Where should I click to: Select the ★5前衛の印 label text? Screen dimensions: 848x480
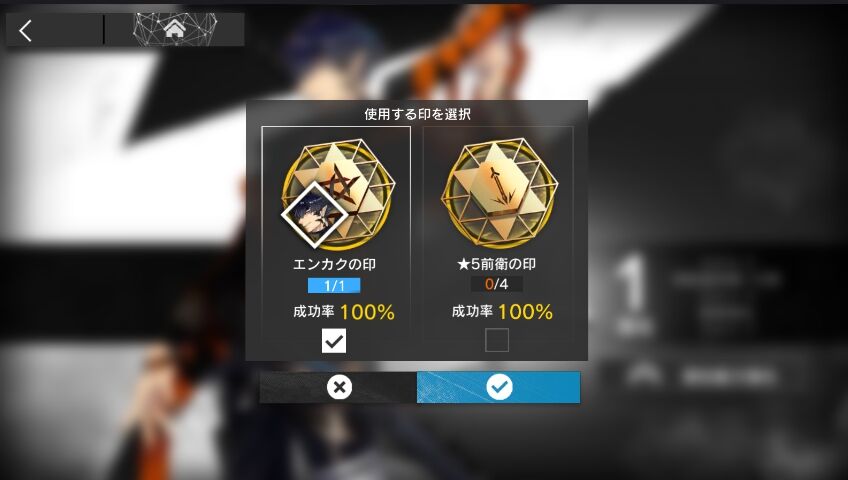pos(496,264)
